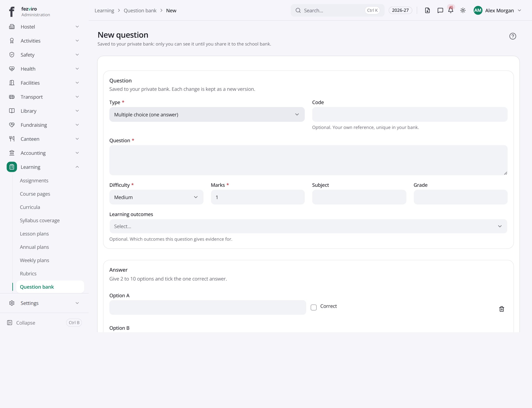Click the Transport bus icon
Image resolution: width=532 pixels, height=408 pixels.
[12, 97]
